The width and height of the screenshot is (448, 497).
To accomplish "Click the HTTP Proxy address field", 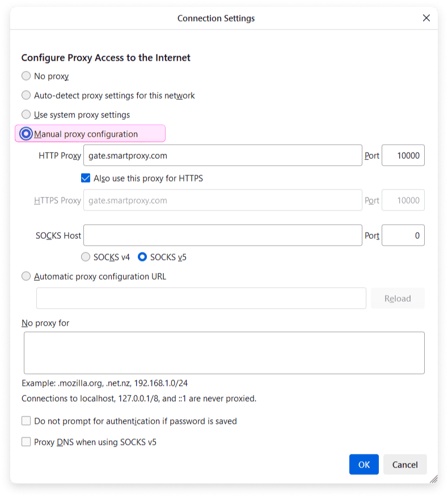I will 222,155.
